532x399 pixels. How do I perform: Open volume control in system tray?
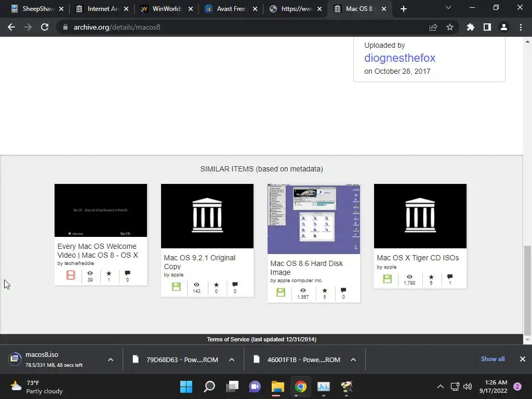[x=468, y=387]
